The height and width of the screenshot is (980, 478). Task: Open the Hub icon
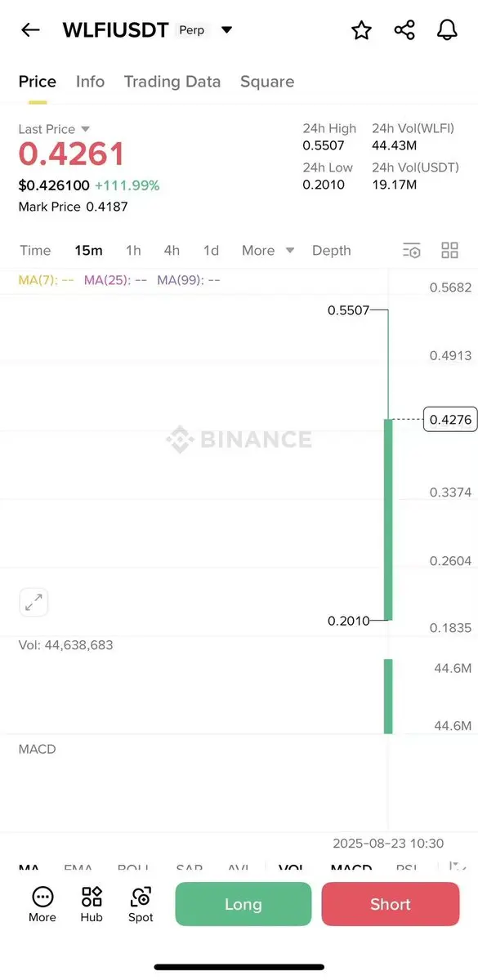click(92, 904)
